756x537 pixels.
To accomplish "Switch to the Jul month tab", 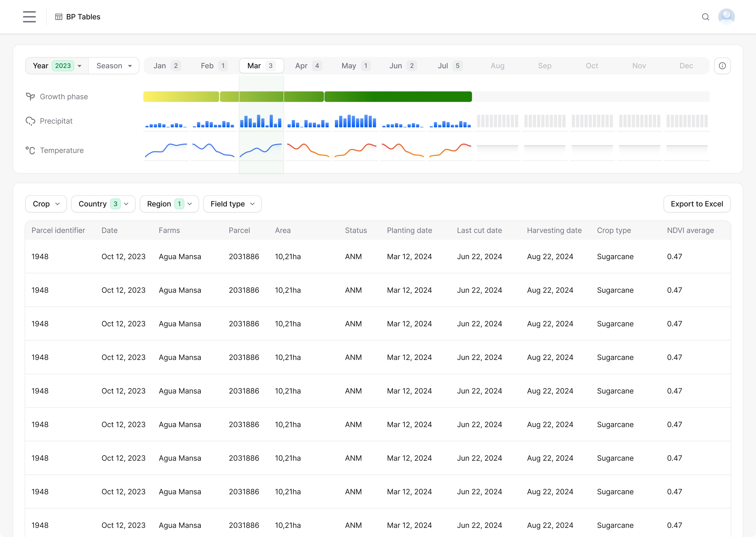I will click(449, 66).
